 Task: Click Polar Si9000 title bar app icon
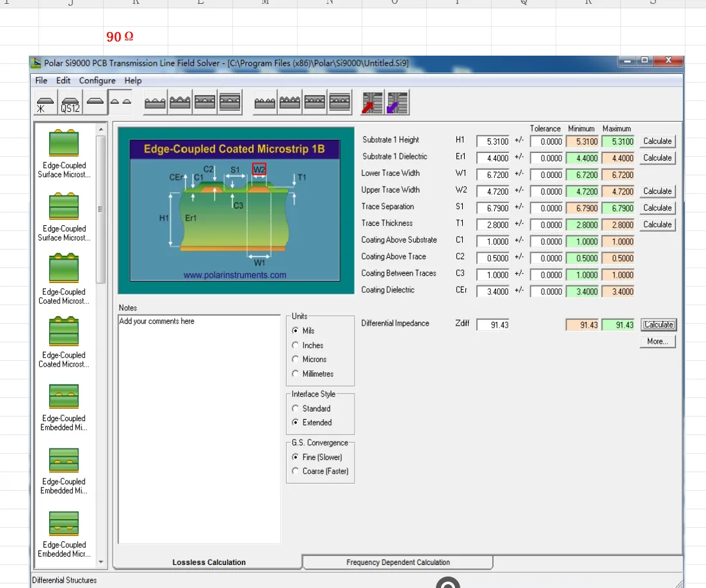[x=36, y=63]
